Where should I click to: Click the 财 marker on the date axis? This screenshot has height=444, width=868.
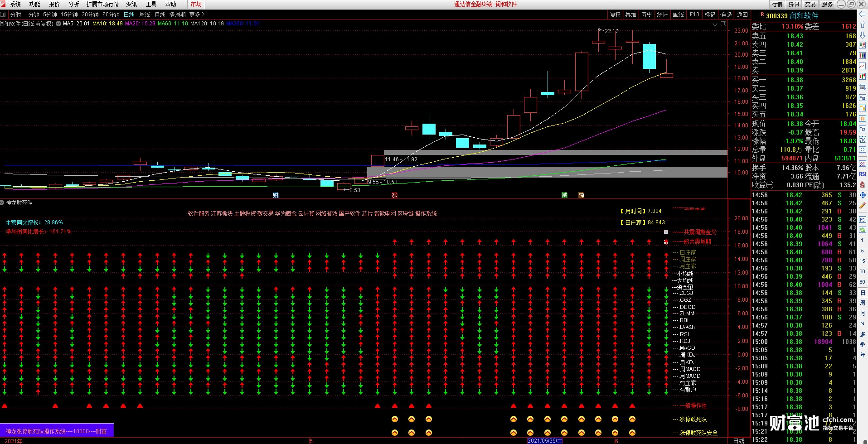point(276,195)
